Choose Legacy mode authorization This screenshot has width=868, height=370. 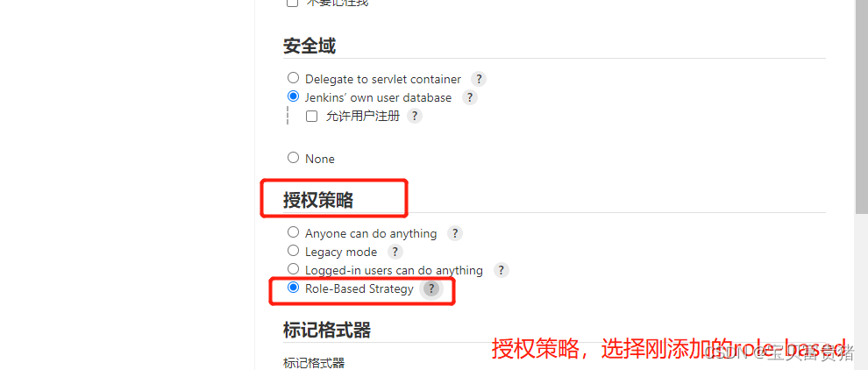tap(294, 251)
